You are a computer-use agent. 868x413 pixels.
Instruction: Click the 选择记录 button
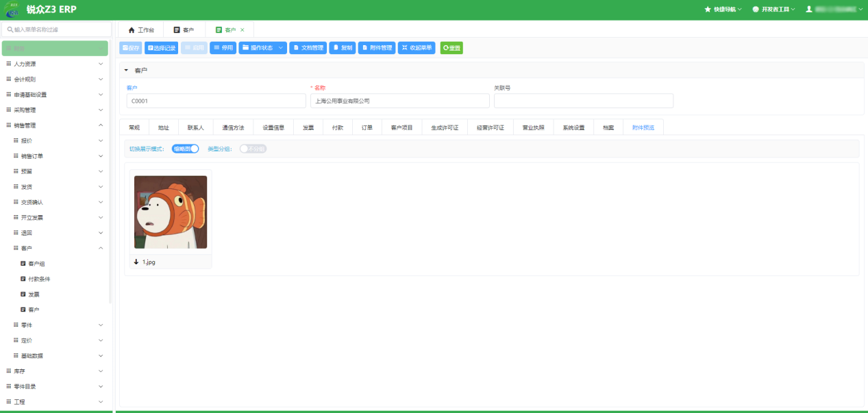point(162,48)
